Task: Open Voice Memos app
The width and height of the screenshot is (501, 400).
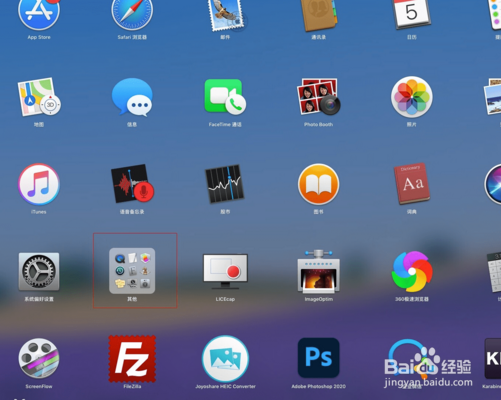Action: click(132, 184)
